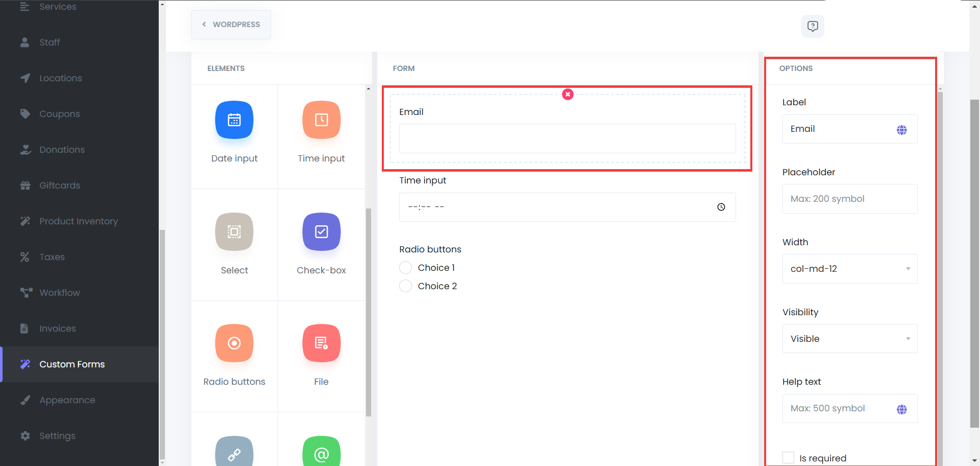Enable the Is required checkbox
This screenshot has width=980, height=466.
pos(789,457)
